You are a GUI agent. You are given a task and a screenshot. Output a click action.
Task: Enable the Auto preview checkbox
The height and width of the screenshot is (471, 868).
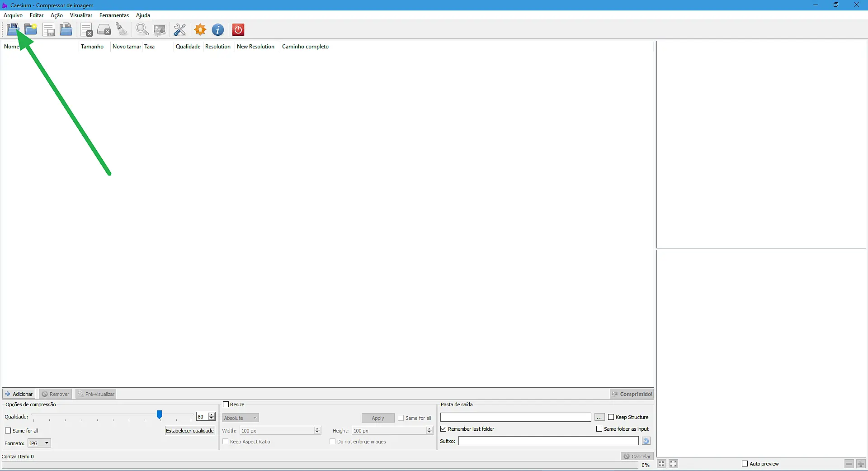(x=745, y=464)
